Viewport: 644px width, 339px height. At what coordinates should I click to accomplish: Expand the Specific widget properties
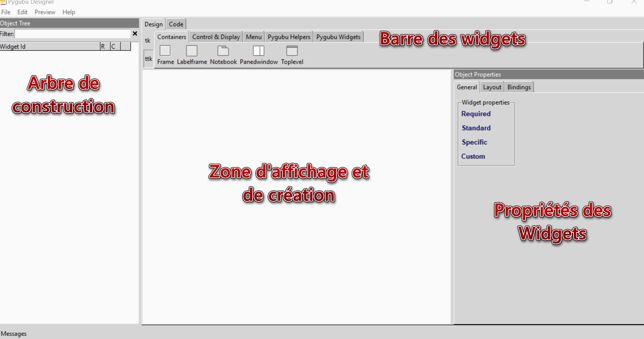(x=474, y=142)
